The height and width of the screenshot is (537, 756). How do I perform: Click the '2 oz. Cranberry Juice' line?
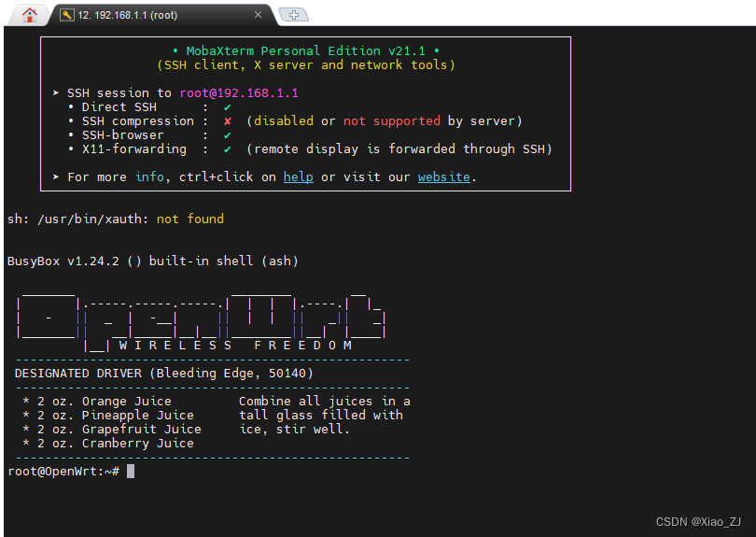pyautogui.click(x=108, y=444)
